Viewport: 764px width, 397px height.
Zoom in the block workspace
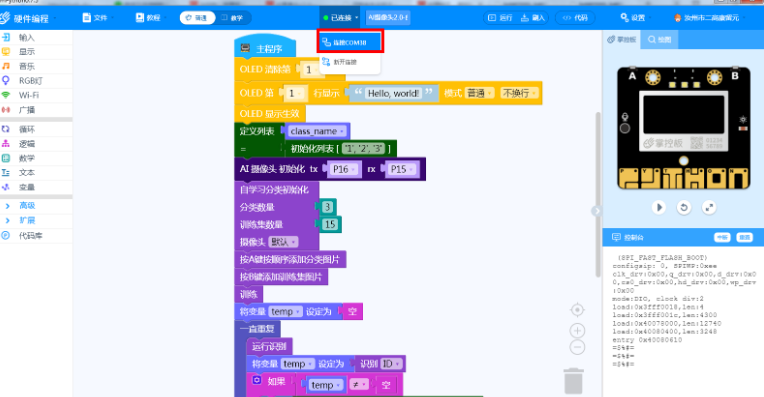[577, 331]
